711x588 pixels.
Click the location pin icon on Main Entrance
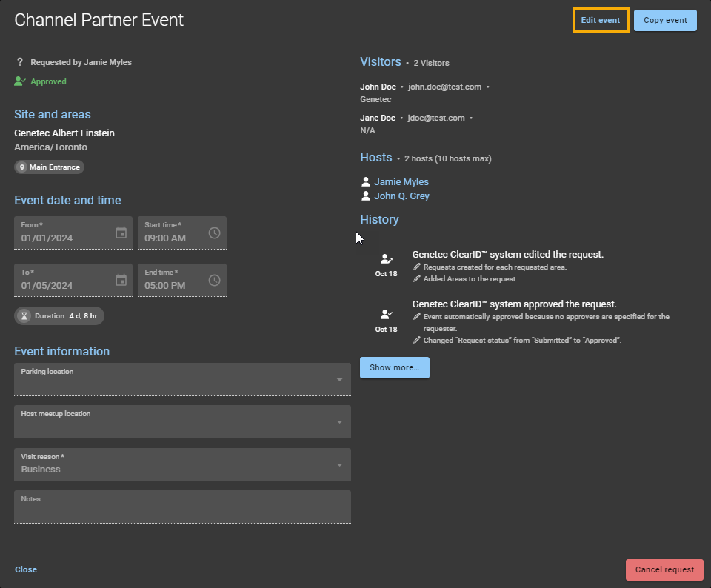[x=22, y=167]
